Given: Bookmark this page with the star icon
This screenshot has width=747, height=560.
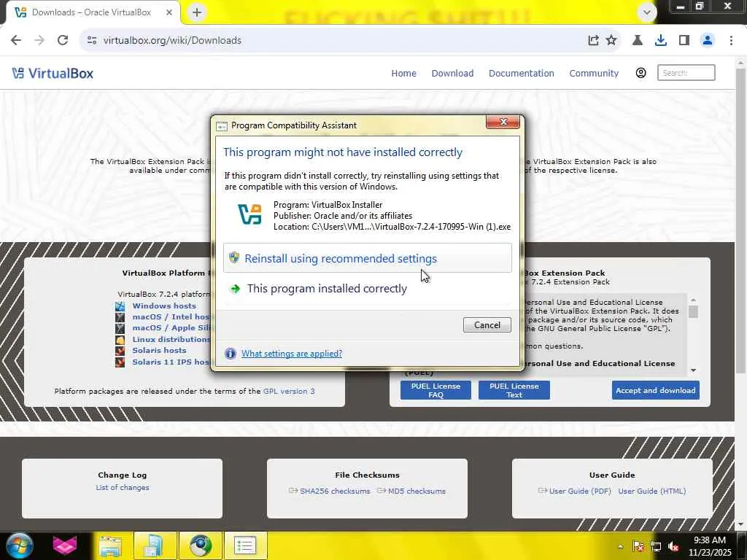Looking at the screenshot, I should [x=611, y=41].
